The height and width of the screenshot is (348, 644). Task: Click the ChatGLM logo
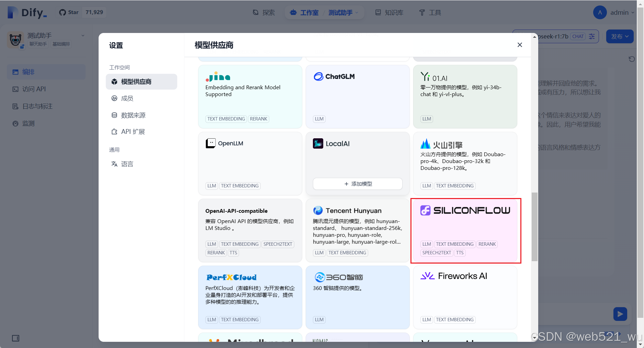334,77
